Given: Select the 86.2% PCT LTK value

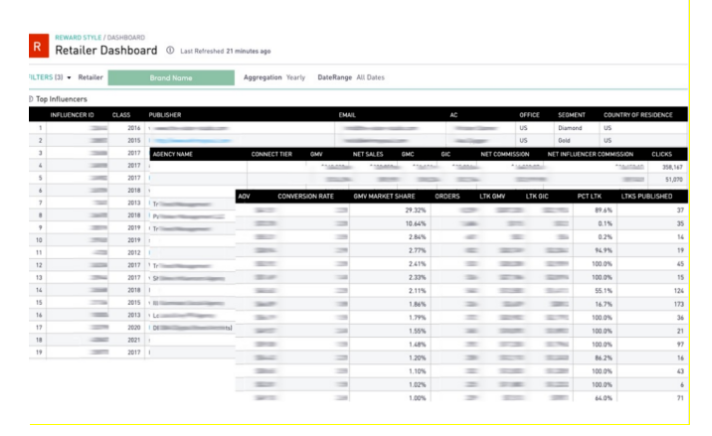Looking at the screenshot, I should pos(603,358).
